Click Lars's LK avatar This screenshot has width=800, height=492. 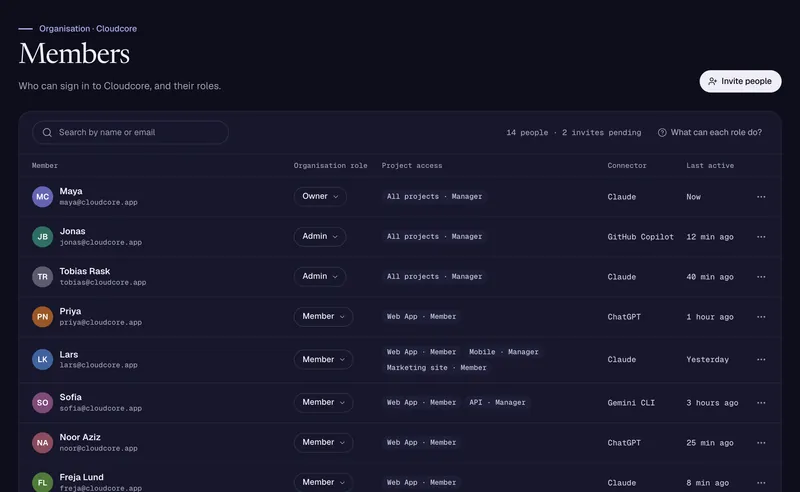42,359
